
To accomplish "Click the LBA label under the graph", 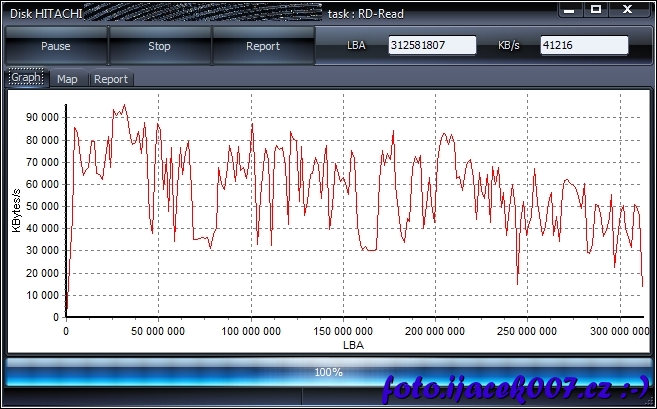I will point(354,344).
